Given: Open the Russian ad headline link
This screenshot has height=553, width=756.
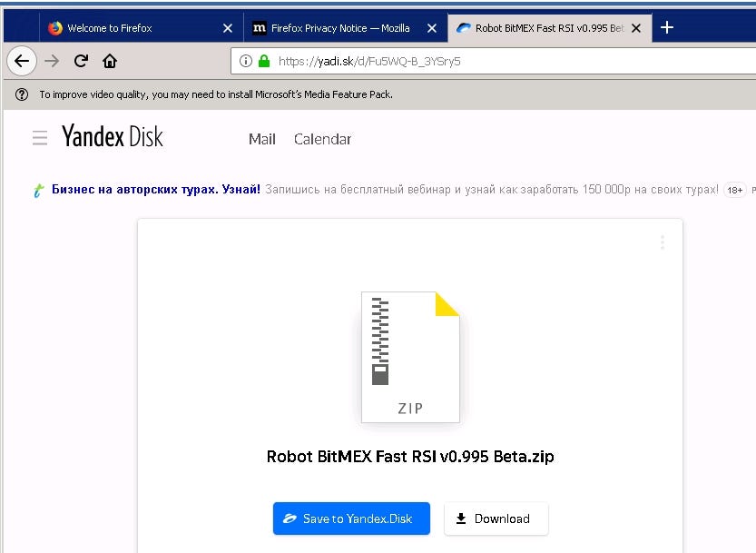Looking at the screenshot, I should point(156,189).
